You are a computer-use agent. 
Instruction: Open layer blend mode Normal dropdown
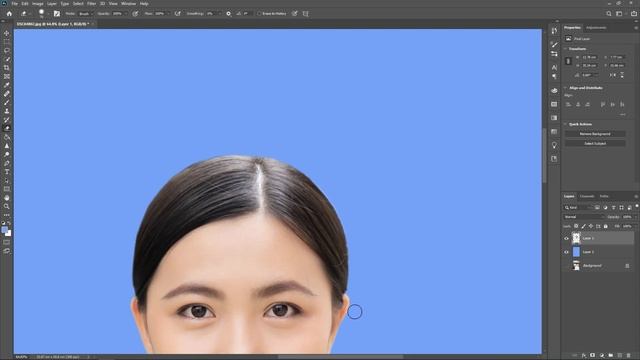pos(583,217)
